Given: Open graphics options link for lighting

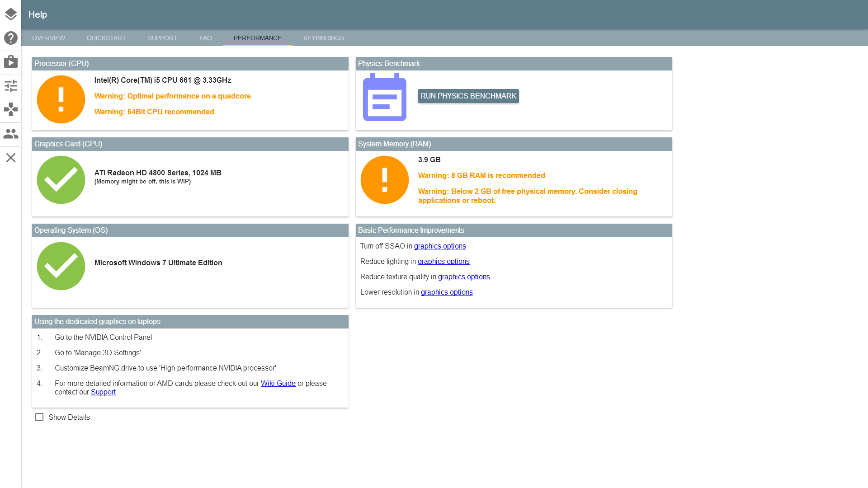Looking at the screenshot, I should coord(443,261).
